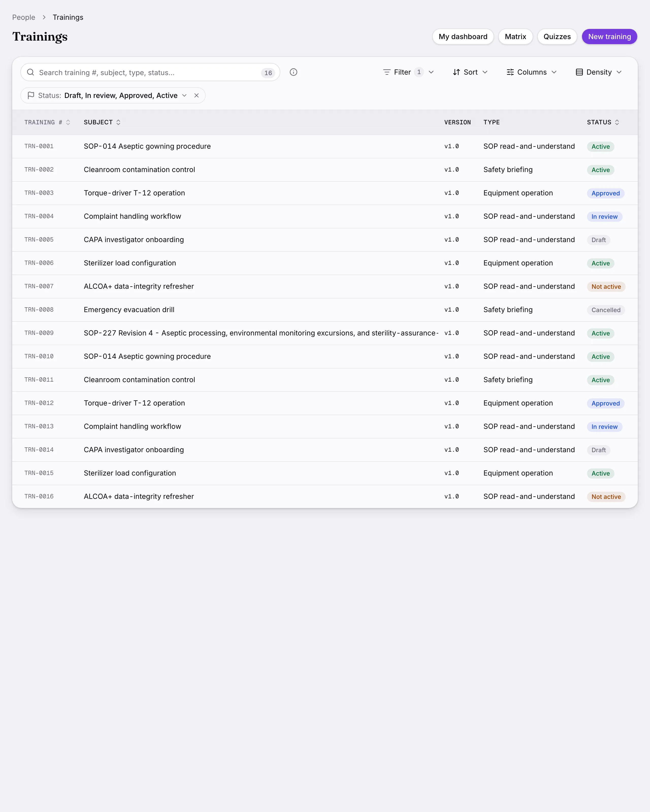
Task: Select TRN-0002 Cleanroom contamination control subject
Action: pos(139,170)
